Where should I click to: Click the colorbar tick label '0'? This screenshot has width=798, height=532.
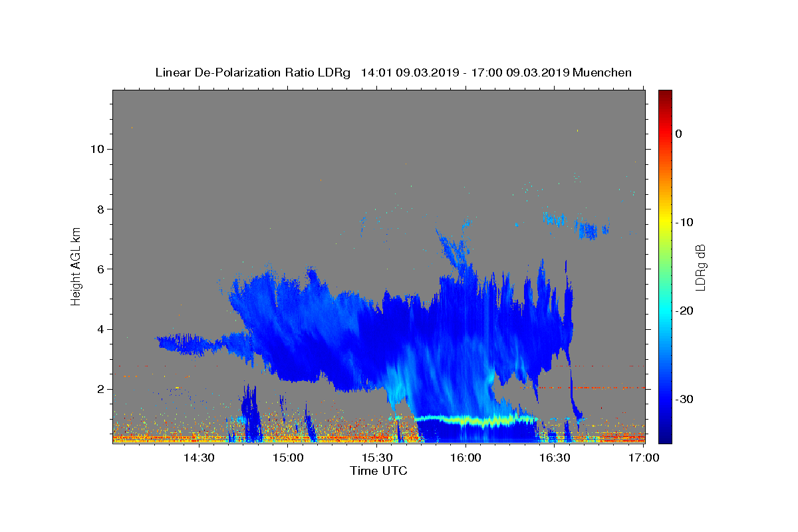[678, 134]
